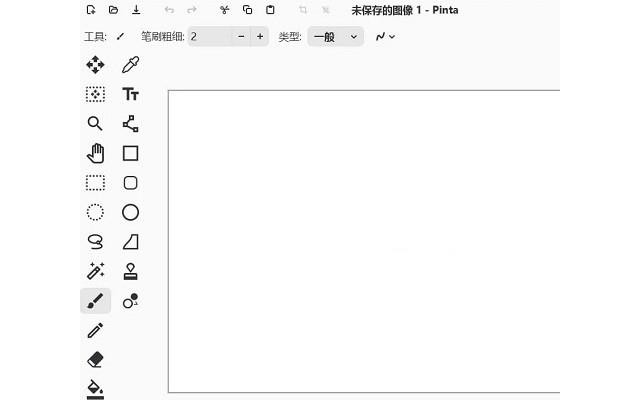Click the Undo arrow

169,10
